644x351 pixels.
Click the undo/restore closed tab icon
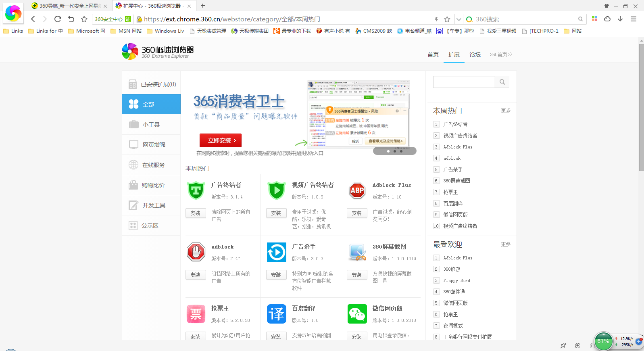71,19
